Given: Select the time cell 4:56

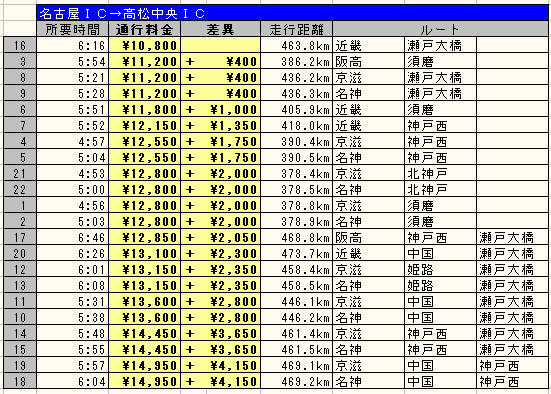Looking at the screenshot, I should 73,205.
